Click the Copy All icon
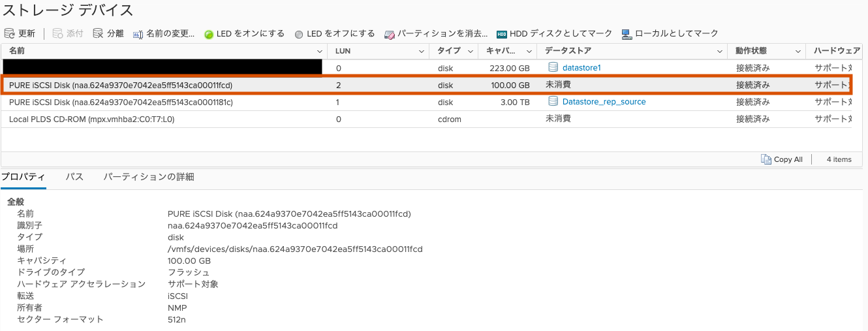Screen dimensions: 868x331 pyautogui.click(x=766, y=159)
